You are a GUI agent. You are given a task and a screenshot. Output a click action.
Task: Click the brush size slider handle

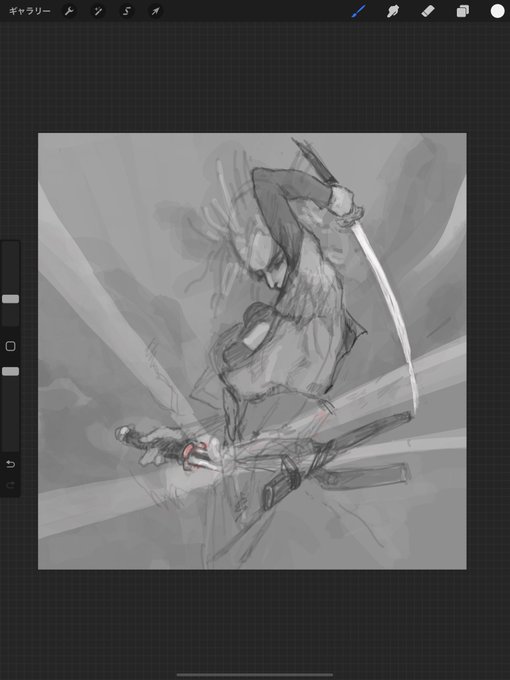coord(10,299)
